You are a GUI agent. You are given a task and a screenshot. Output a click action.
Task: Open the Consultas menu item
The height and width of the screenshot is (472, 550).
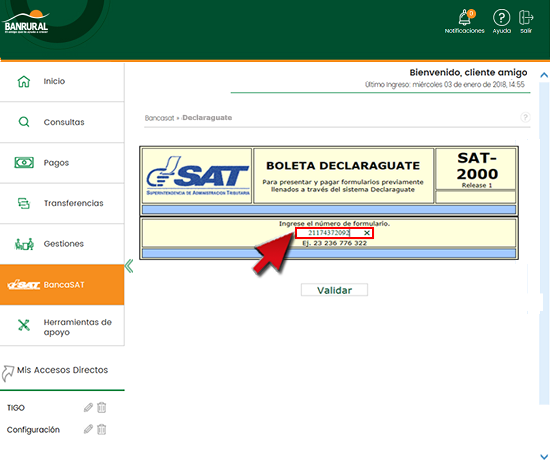coord(62,122)
